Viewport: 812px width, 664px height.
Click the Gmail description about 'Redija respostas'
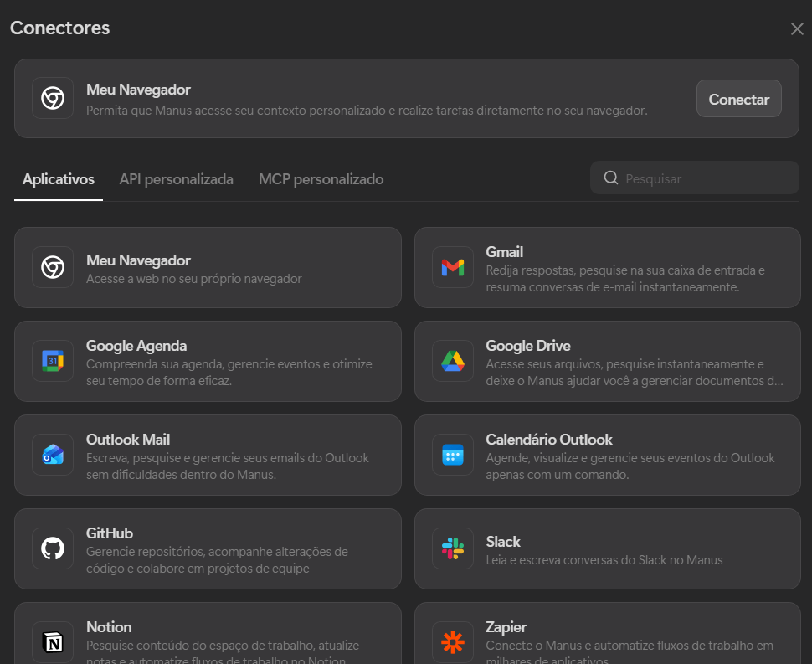coord(625,279)
